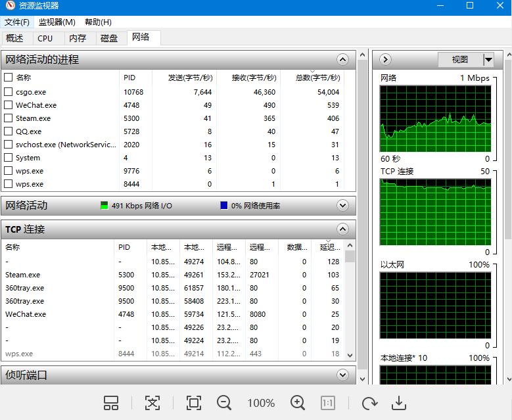Expand the 侦听端口 section

pos(342,375)
